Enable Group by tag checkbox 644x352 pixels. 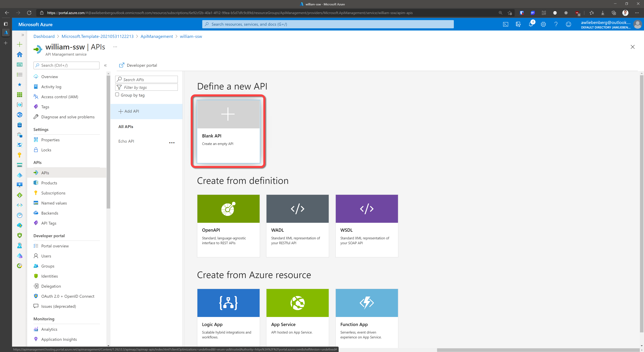(x=117, y=95)
